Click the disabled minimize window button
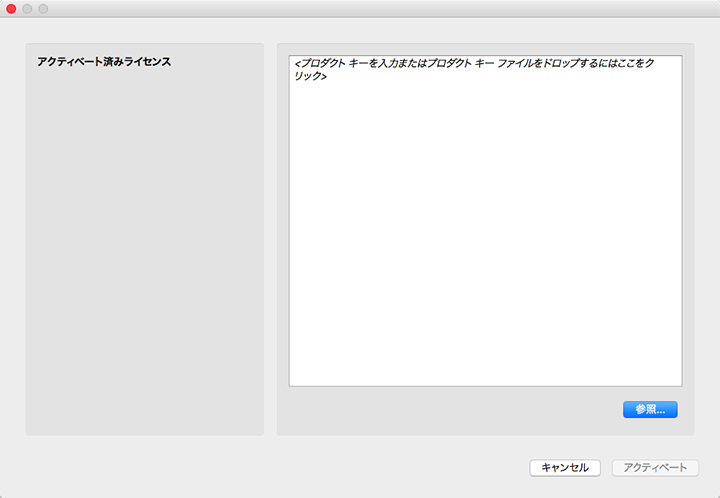720x498 pixels. (28, 9)
